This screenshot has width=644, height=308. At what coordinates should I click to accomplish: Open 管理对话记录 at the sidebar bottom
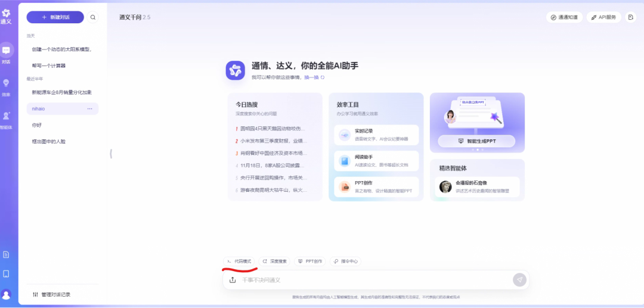point(52,294)
